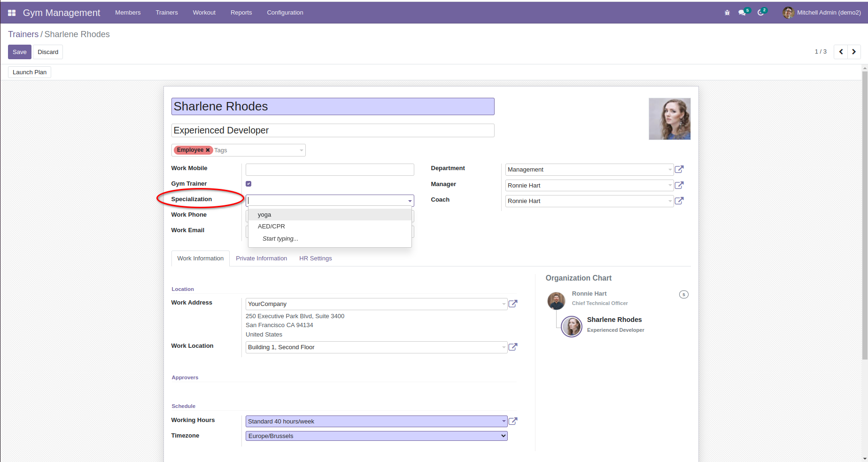Image resolution: width=868 pixels, height=462 pixels.
Task: Open Work Address external link icon
Action: click(513, 304)
